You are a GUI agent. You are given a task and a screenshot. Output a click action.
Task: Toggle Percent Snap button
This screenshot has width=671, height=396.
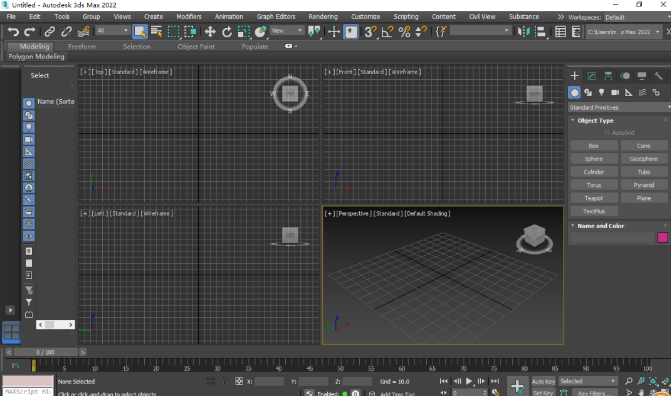404,32
